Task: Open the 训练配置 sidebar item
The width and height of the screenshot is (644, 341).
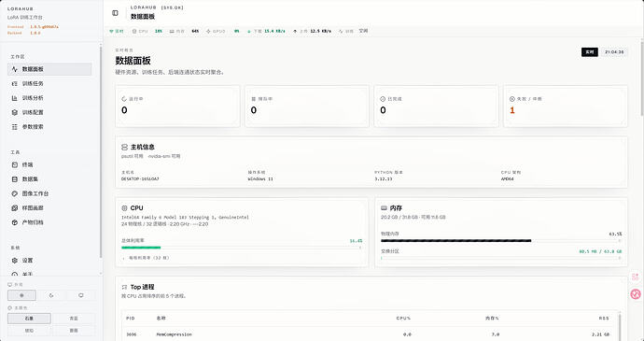Action: point(49,112)
